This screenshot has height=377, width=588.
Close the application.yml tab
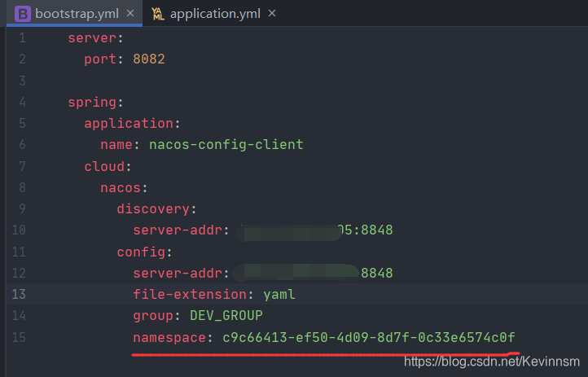pyautogui.click(x=272, y=14)
